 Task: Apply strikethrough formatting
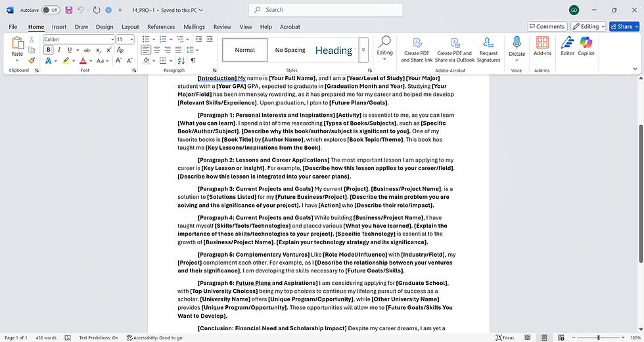[x=87, y=50]
